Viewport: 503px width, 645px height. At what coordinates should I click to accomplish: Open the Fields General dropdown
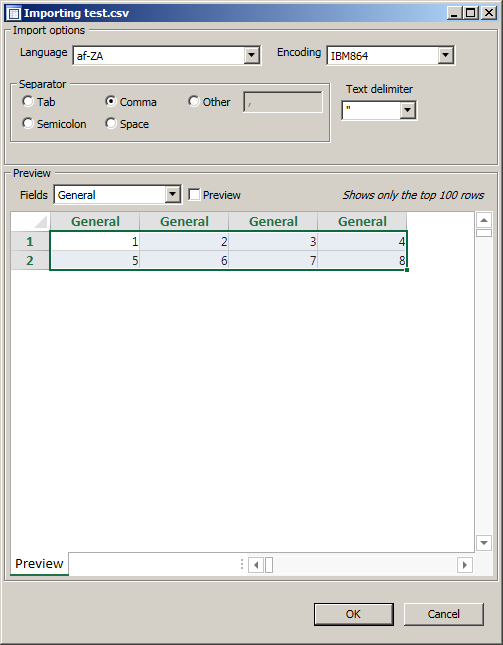[173, 194]
